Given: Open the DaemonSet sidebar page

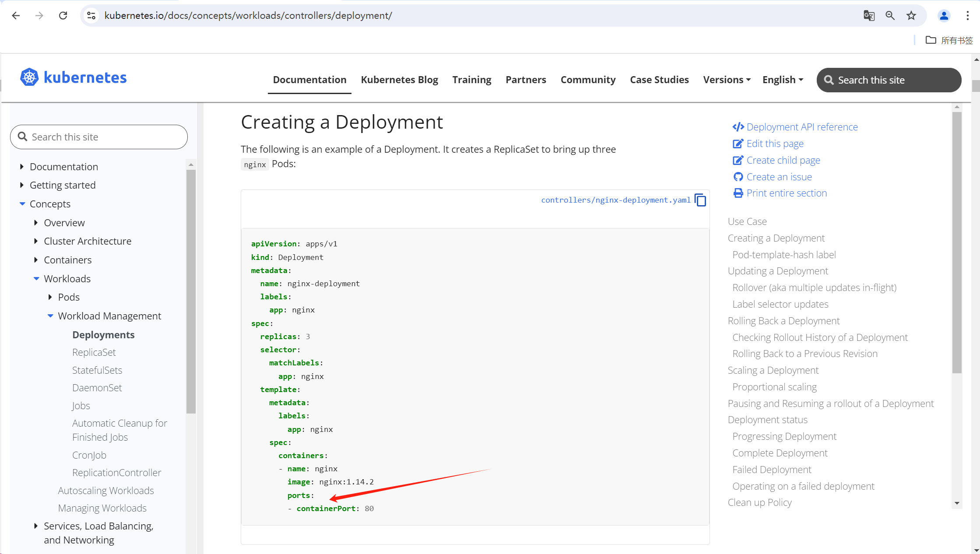Looking at the screenshot, I should coord(97,388).
